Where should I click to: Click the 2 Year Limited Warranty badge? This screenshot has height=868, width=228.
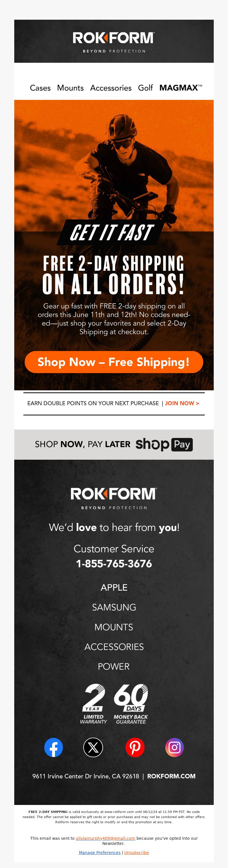coord(93,704)
